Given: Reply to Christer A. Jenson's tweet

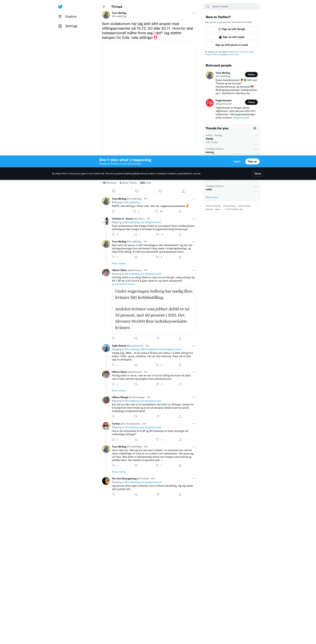Looking at the screenshot, I should 114,235.
